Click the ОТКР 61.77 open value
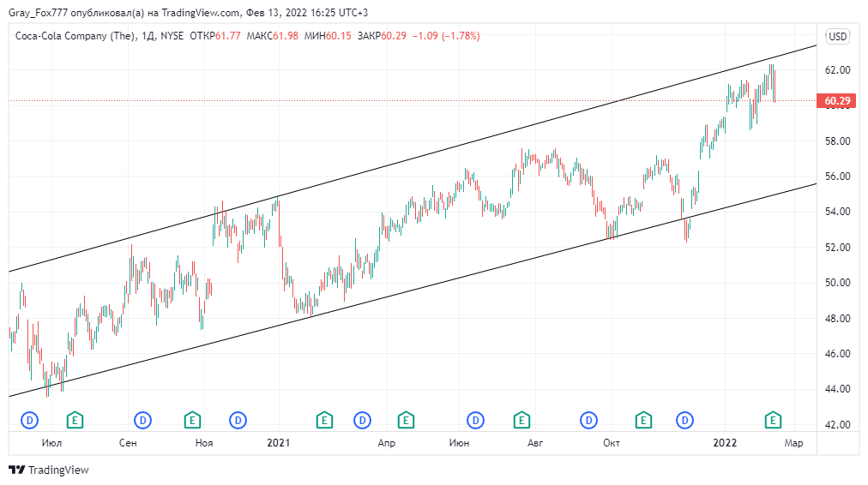The height and width of the screenshot is (485, 868). point(215,36)
